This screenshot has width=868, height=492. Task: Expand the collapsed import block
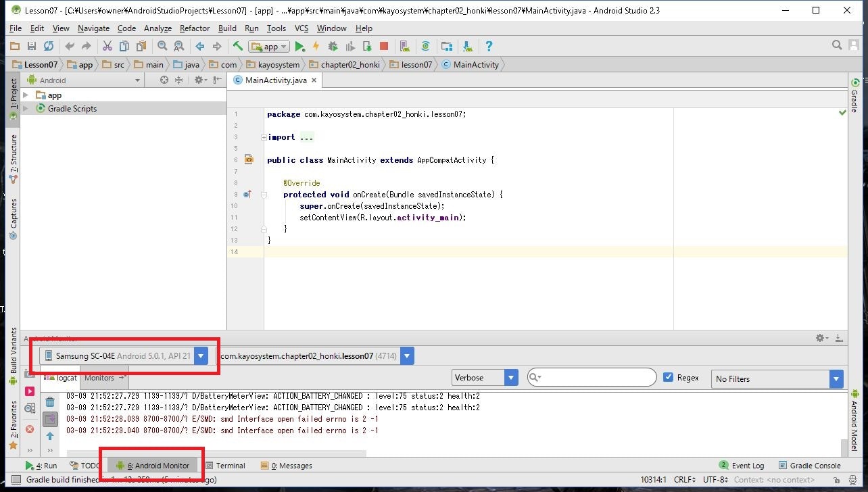[263, 137]
